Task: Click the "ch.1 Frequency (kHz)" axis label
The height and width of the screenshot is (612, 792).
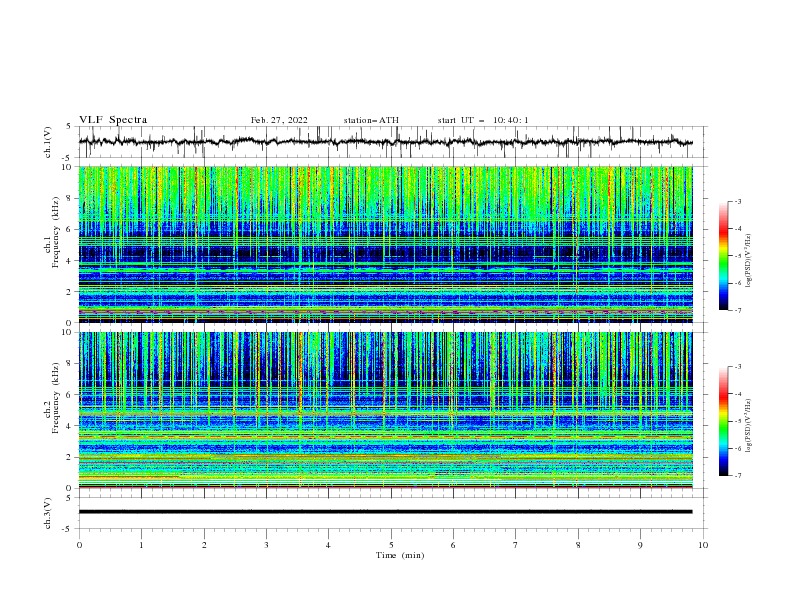Action: (52, 232)
